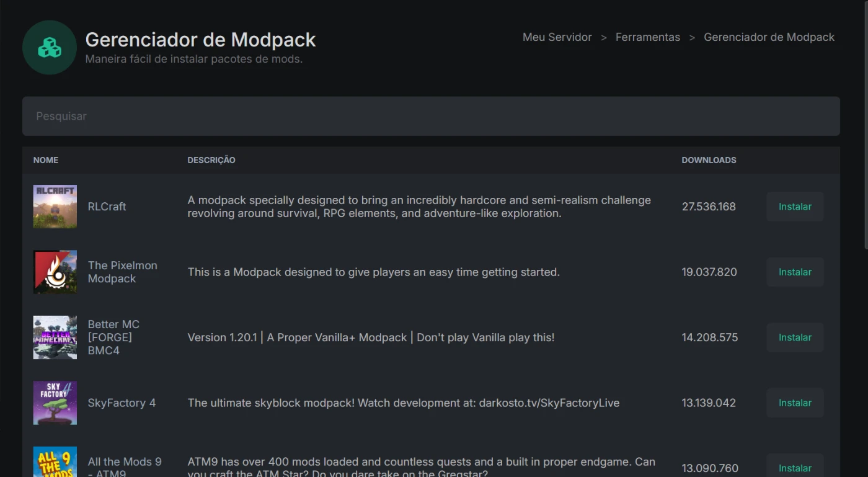The width and height of the screenshot is (868, 477).
Task: Click Instalar beside All the Mods 9
Action: tap(795, 468)
